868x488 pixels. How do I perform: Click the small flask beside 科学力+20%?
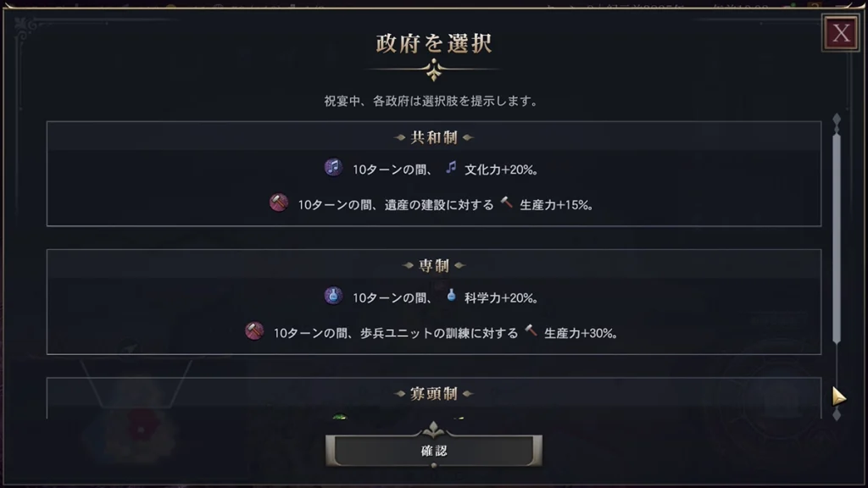point(451,296)
